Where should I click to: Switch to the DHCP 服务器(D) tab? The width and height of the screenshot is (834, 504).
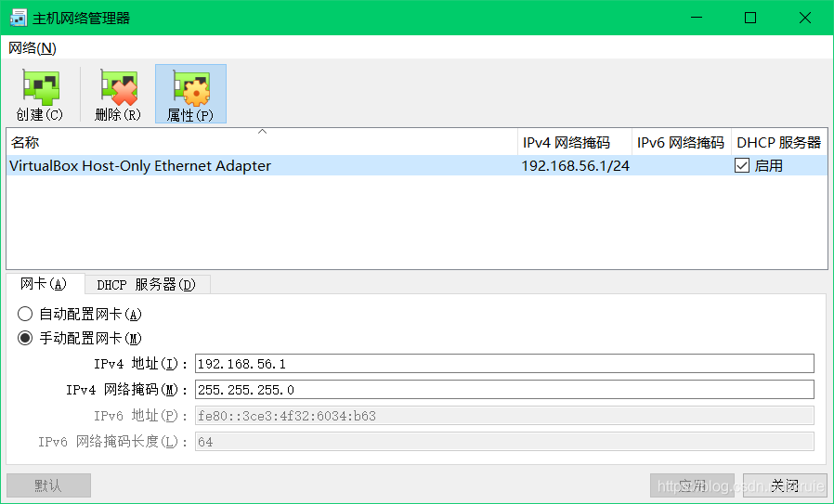coord(147,285)
